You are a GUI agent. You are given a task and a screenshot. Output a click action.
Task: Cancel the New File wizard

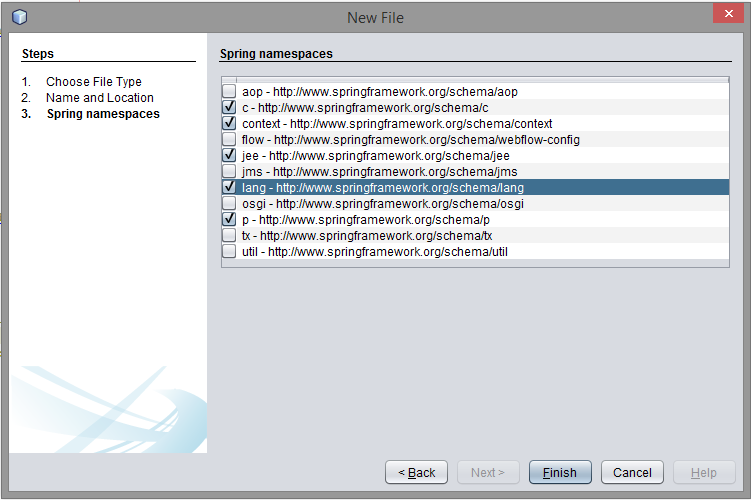point(632,473)
